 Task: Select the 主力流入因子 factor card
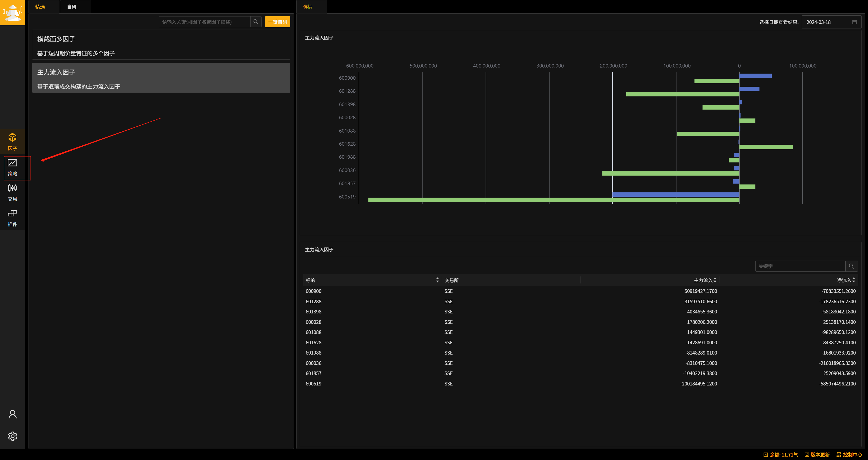[161, 78]
